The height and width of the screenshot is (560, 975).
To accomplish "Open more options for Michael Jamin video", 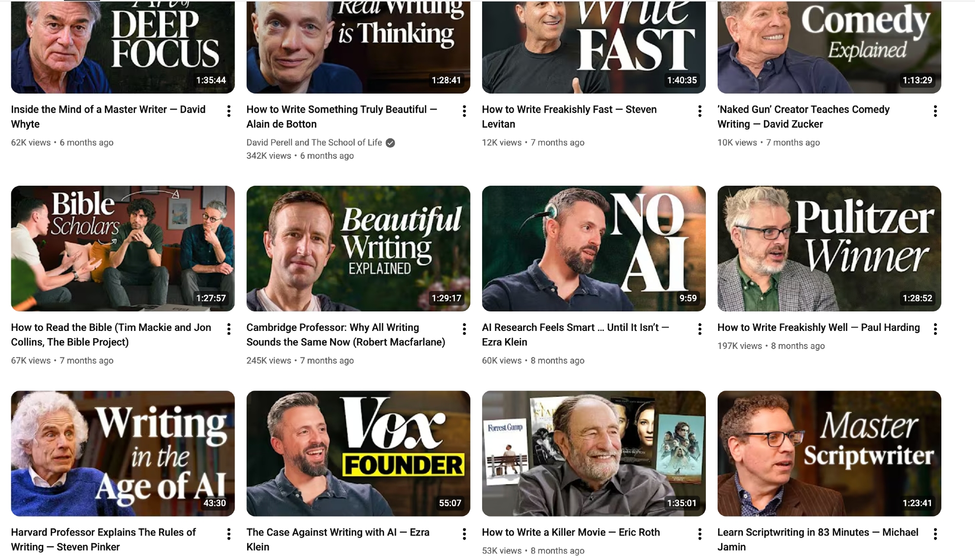I will 935,534.
